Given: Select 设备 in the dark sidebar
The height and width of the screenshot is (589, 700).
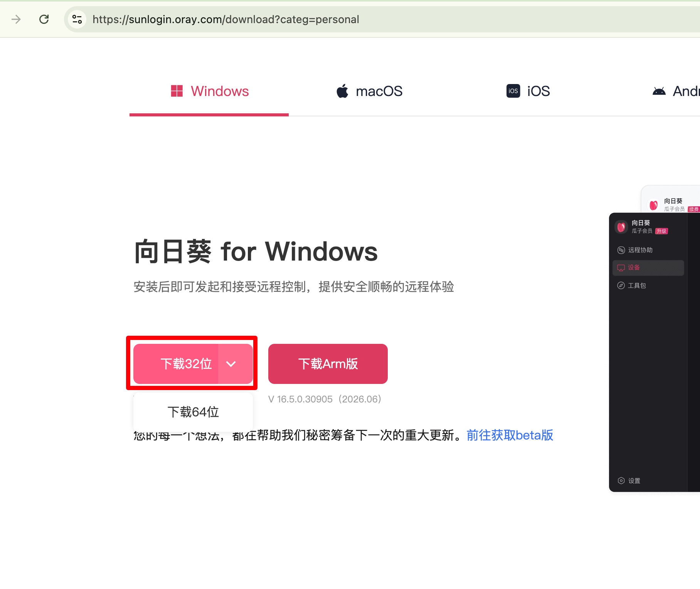Looking at the screenshot, I should coord(648,268).
